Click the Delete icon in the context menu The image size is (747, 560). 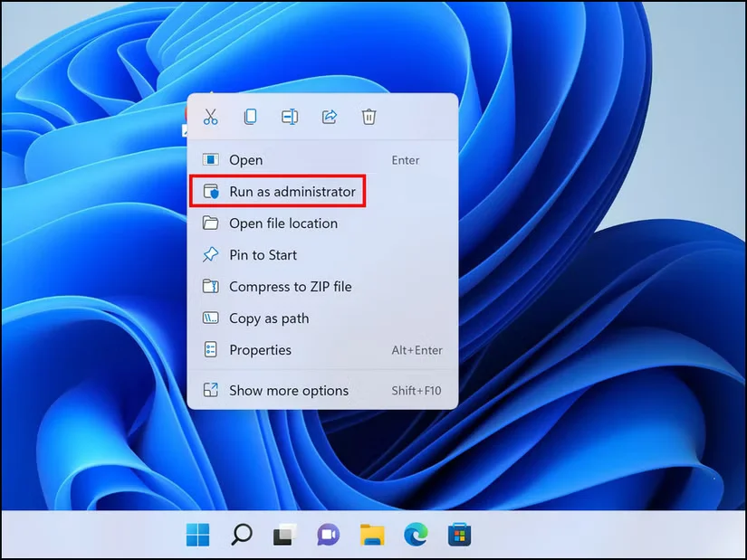click(x=369, y=117)
